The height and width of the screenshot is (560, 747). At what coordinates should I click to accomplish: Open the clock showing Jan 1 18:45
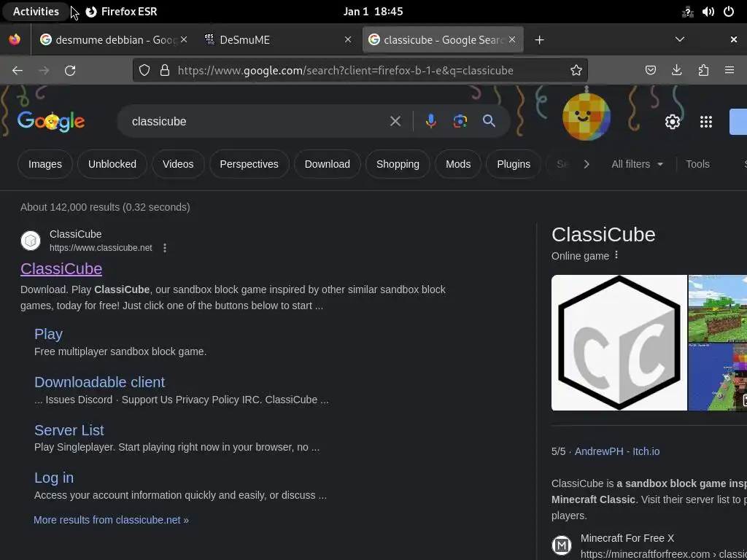(373, 12)
